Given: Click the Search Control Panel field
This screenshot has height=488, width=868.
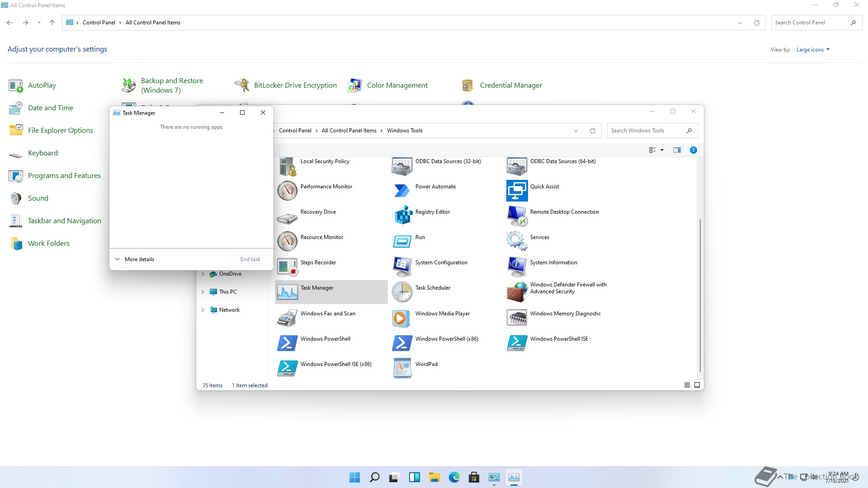Looking at the screenshot, I should coord(816,23).
